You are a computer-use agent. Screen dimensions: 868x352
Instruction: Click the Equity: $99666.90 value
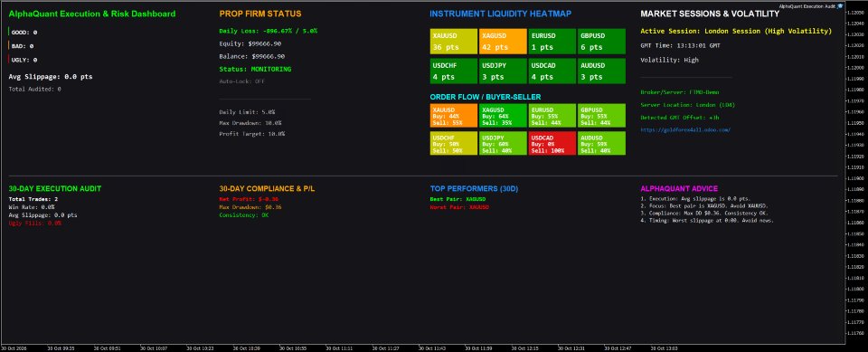(250, 43)
